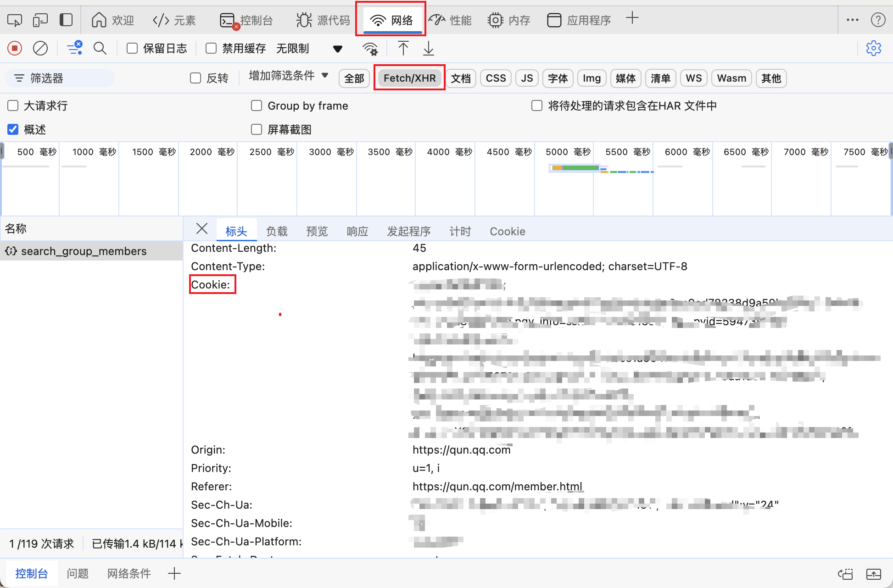
Task: Hide the filter bar via funnel icon
Action: [x=75, y=48]
